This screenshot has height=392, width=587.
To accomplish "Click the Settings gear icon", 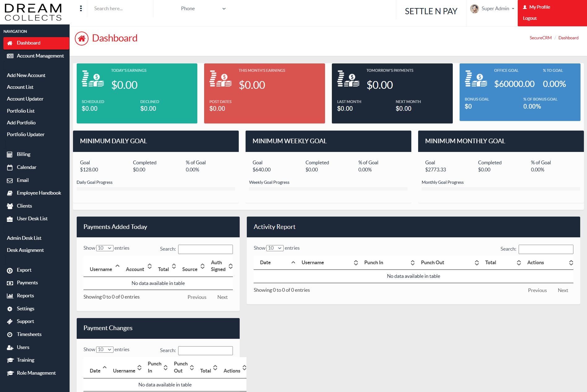I will click(10, 308).
